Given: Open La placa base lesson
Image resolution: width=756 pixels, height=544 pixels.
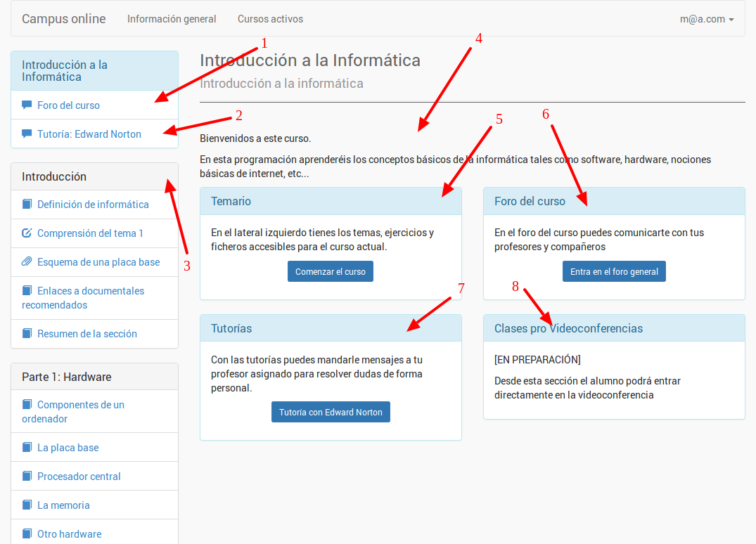Looking at the screenshot, I should pos(94,448).
